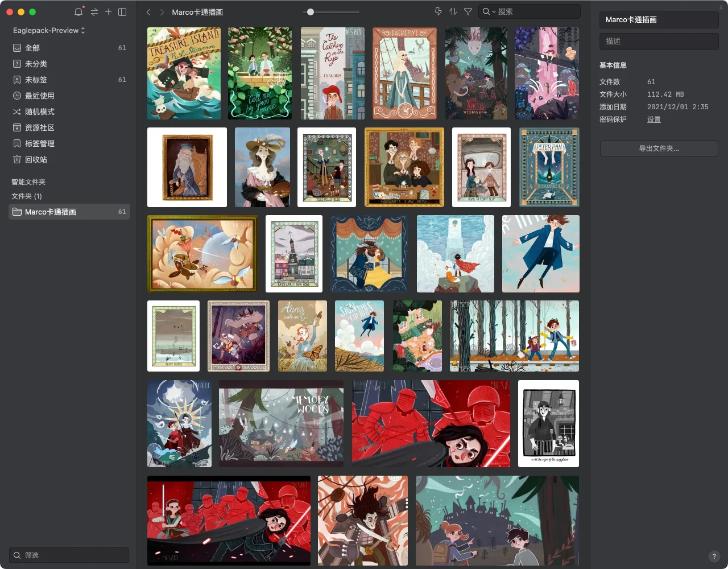Click the 智能文件夹 section header
The image size is (728, 569).
point(28,182)
